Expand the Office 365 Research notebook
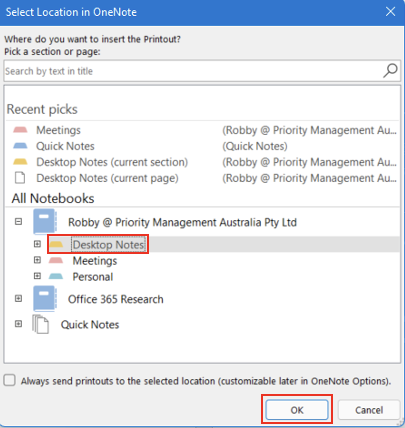The image size is (405, 428). click(x=18, y=298)
